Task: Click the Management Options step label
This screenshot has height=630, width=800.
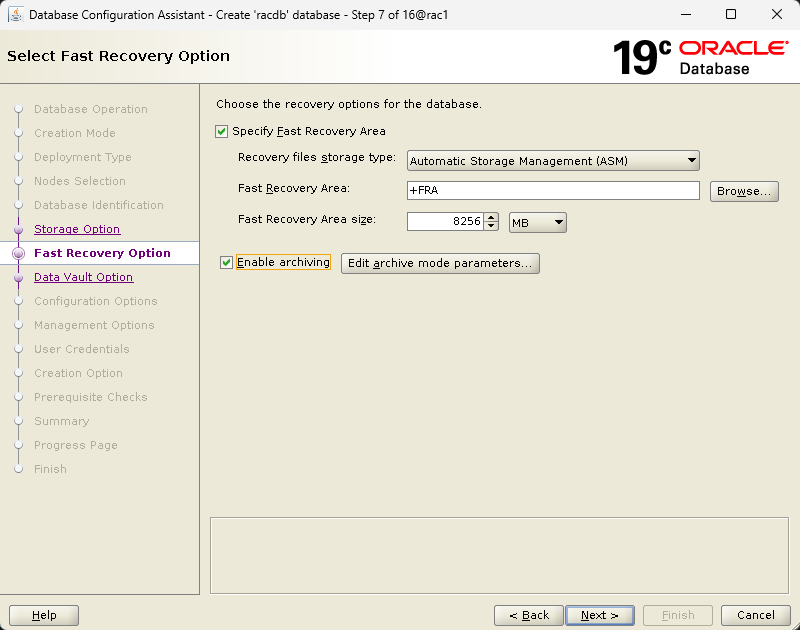Action: pos(94,325)
